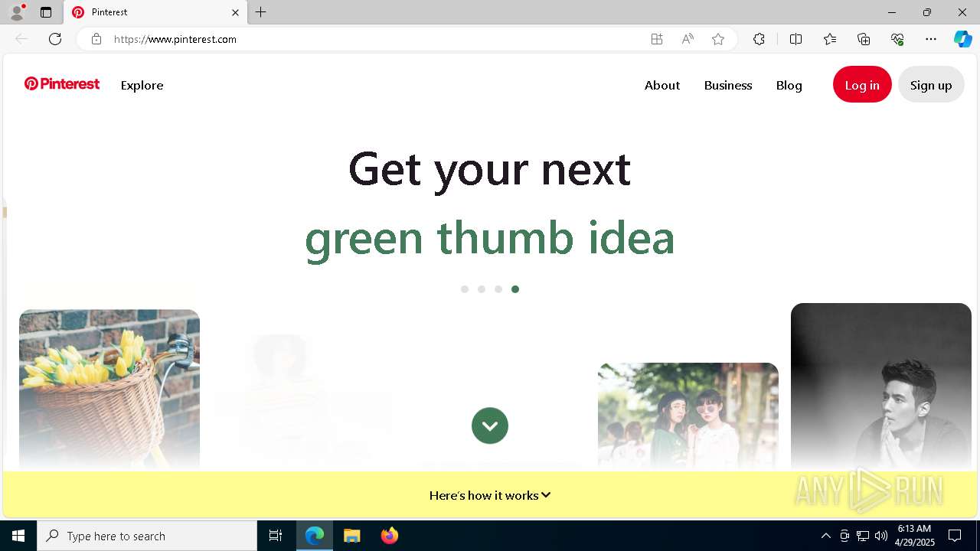Open Settings and more menu
This screenshot has height=551, width=980.
931,39
